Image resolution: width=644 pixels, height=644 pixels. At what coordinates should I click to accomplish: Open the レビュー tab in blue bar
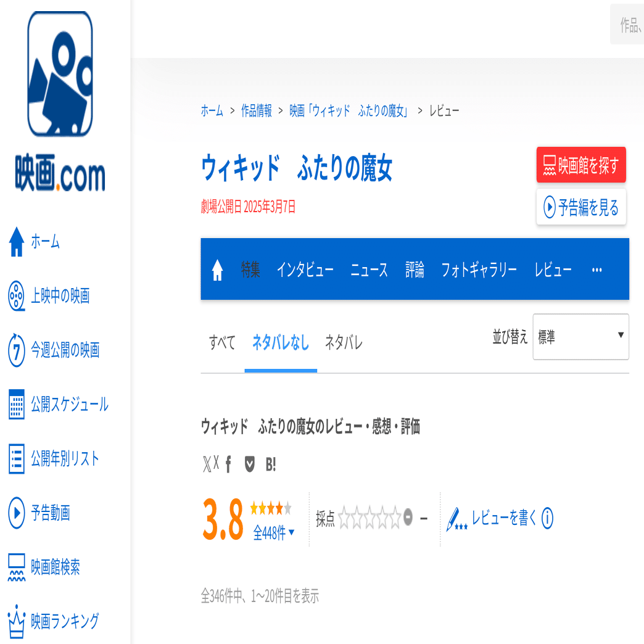[x=553, y=270]
